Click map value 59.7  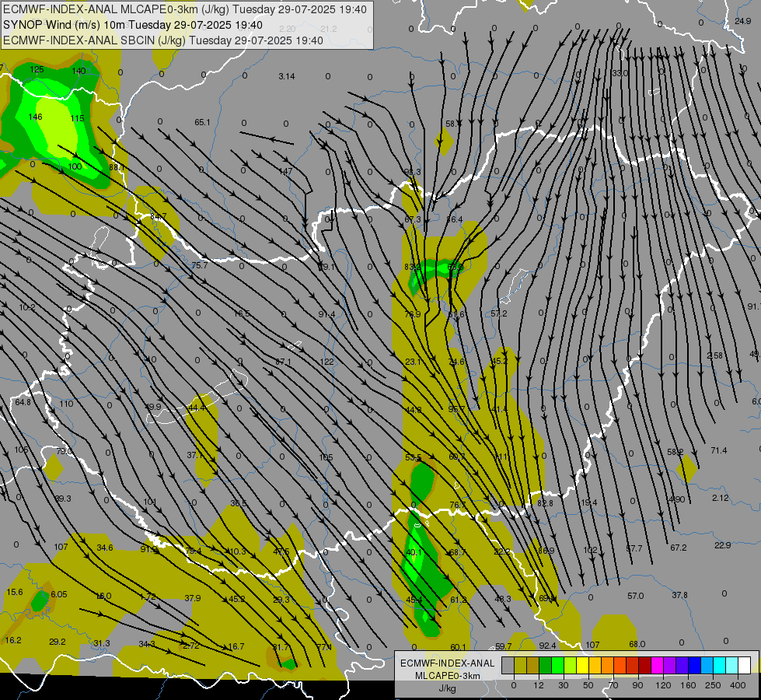point(503,646)
